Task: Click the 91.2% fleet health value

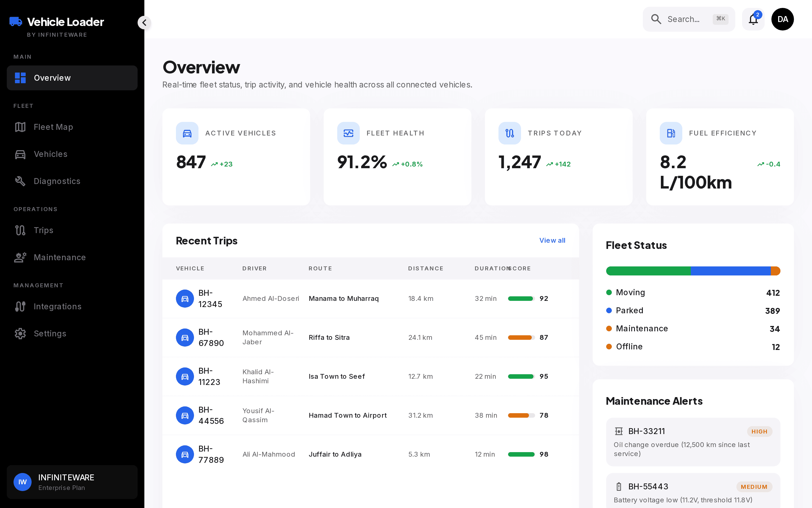Action: click(x=362, y=162)
